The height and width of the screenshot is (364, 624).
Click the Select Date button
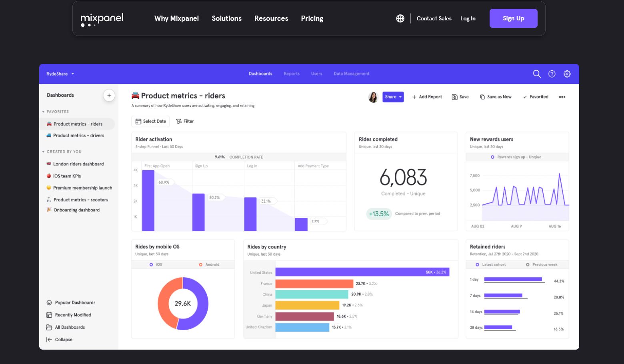tap(150, 121)
